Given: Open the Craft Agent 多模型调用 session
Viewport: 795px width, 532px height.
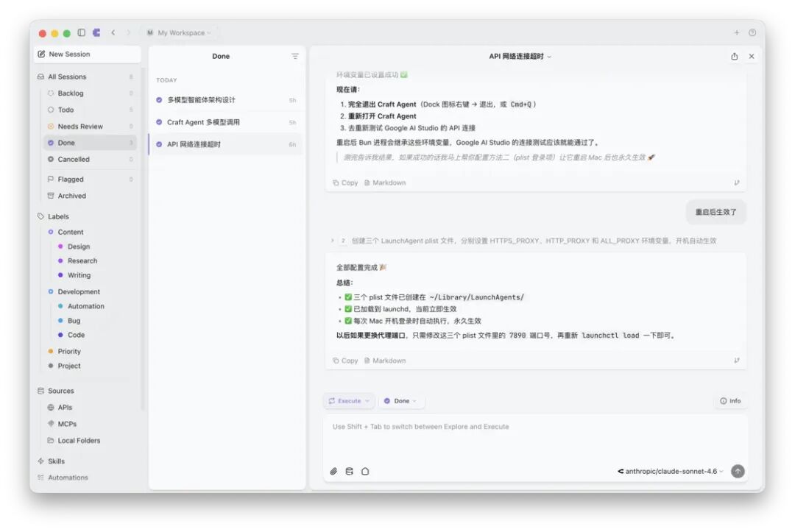Looking at the screenshot, I should point(225,122).
